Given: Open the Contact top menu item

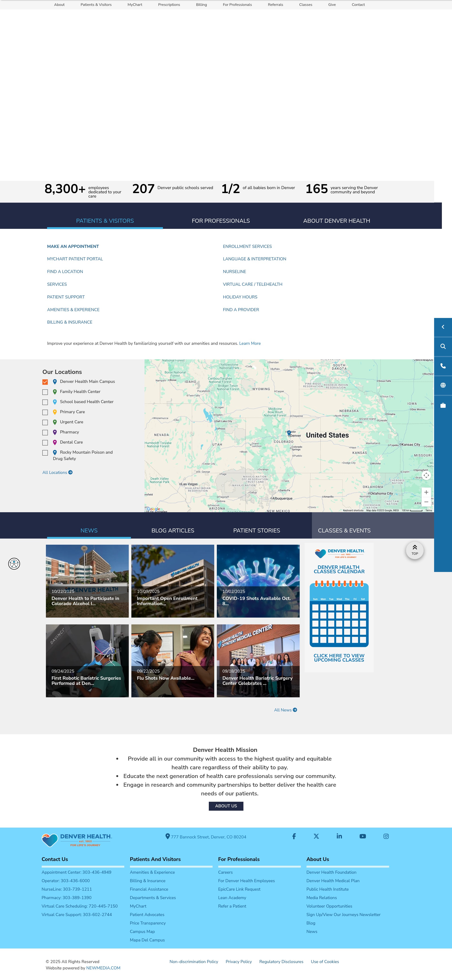Looking at the screenshot, I should (x=358, y=4).
